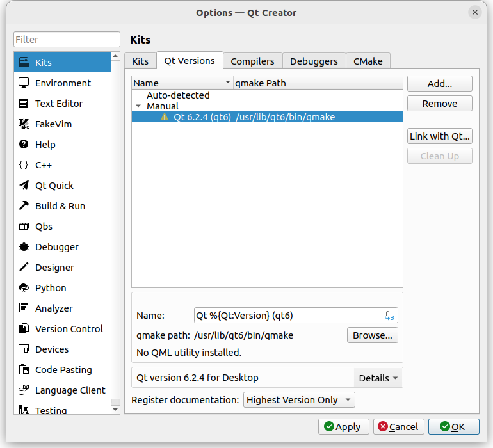Click the Browse... button for qmake path
493x448 pixels.
click(x=372, y=335)
